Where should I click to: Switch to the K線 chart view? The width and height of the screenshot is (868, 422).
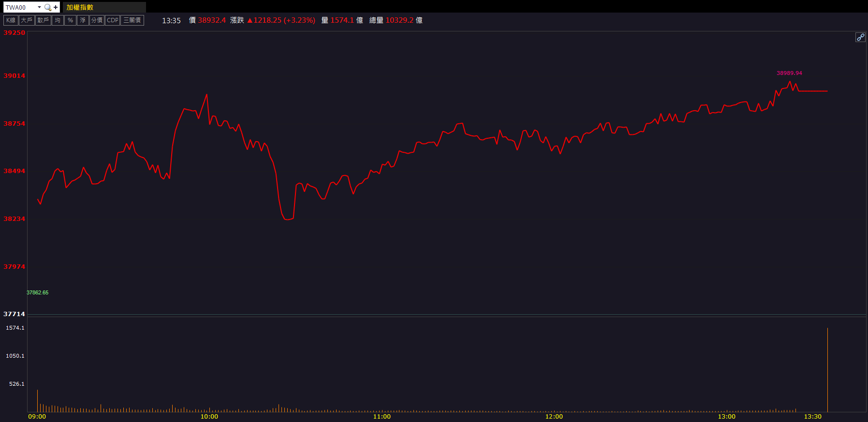click(11, 20)
